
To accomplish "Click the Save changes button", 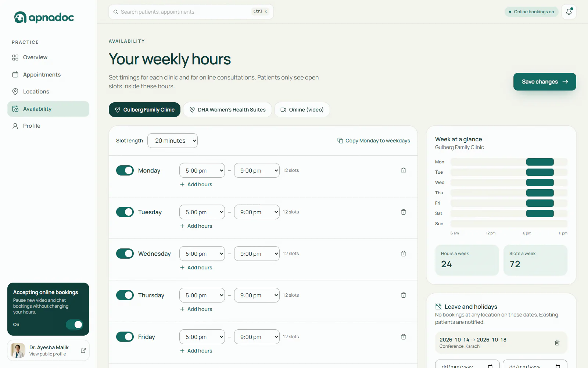I will pos(545,82).
